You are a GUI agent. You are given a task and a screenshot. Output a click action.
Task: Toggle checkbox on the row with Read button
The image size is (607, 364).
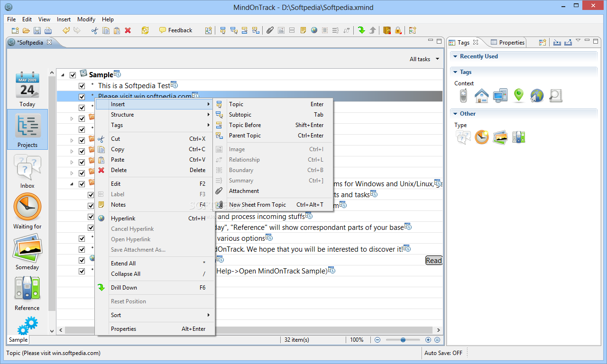[82, 260]
